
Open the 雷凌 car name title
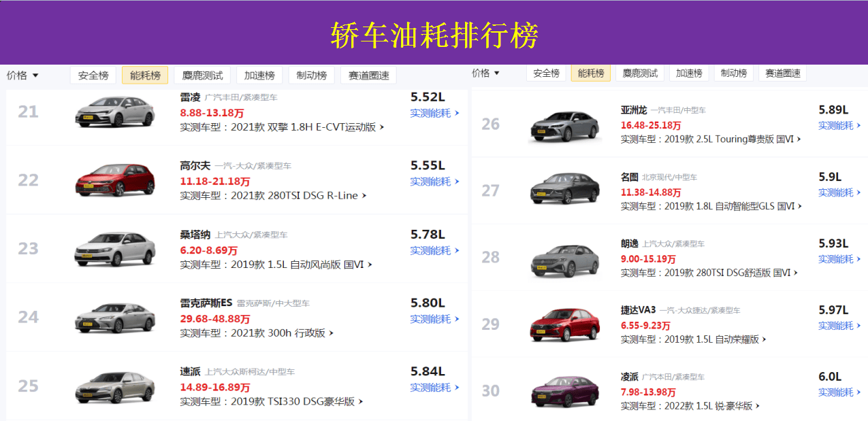coord(190,97)
